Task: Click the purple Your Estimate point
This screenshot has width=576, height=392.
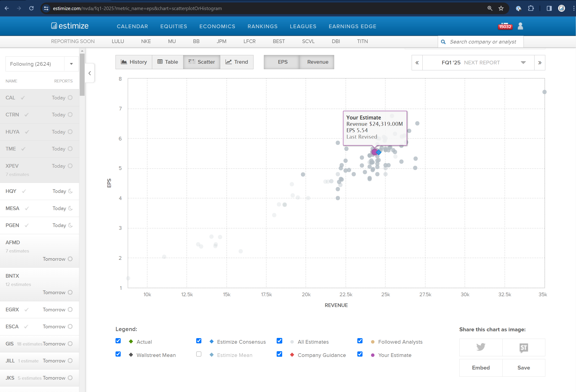Action: coord(374,152)
